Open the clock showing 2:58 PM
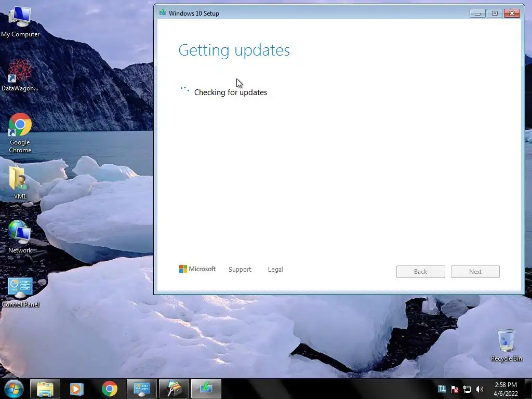This screenshot has height=399, width=532. pyautogui.click(x=506, y=389)
